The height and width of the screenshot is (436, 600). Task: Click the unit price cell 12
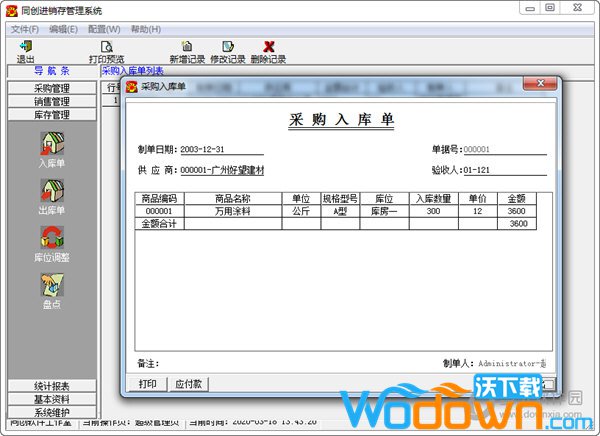coord(478,211)
